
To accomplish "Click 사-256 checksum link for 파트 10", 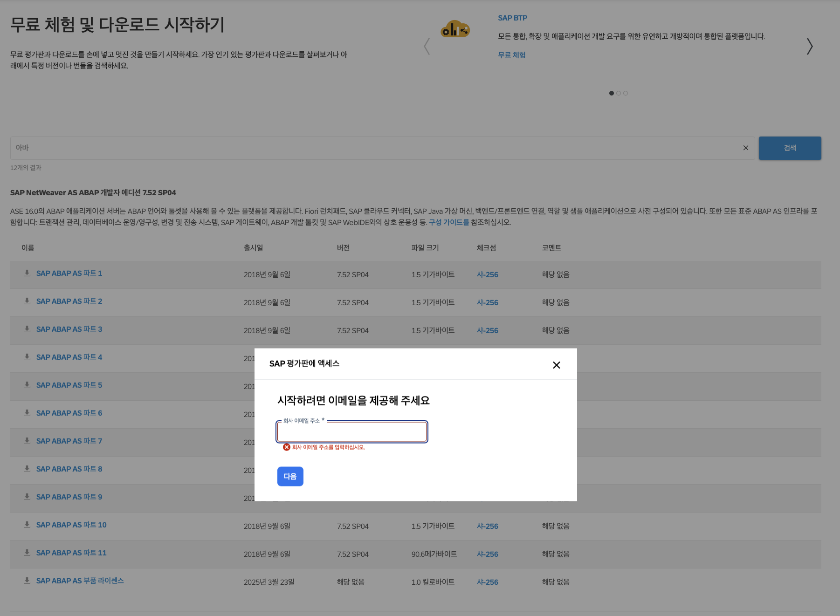I will [x=488, y=526].
